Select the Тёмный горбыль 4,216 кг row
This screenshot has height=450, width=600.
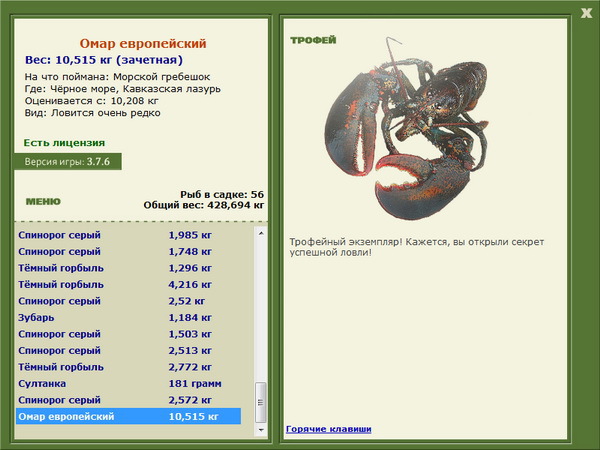(129, 284)
